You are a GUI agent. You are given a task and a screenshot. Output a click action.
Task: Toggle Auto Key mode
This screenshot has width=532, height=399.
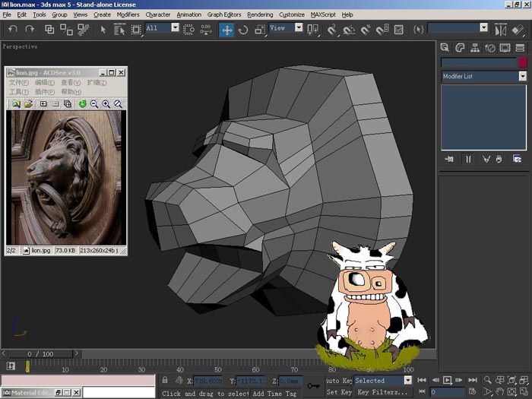pos(339,380)
